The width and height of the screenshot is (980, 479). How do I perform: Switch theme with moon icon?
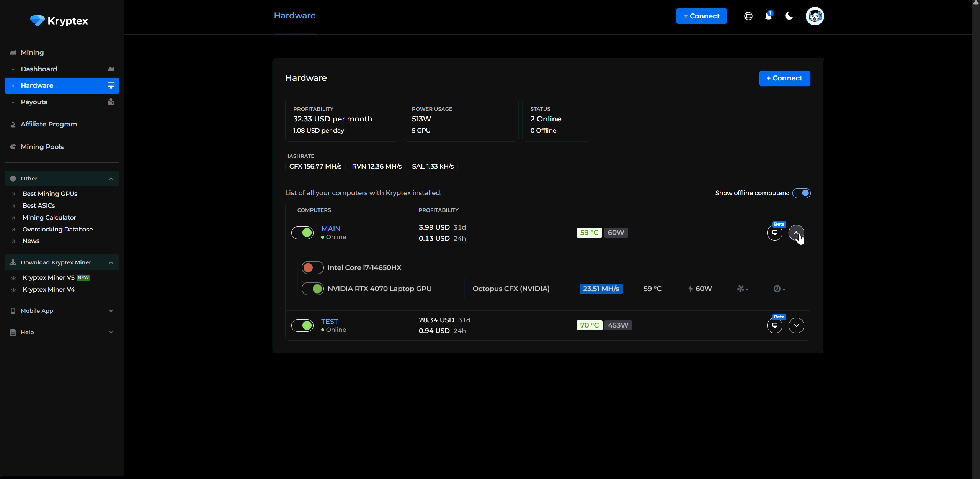click(x=789, y=16)
